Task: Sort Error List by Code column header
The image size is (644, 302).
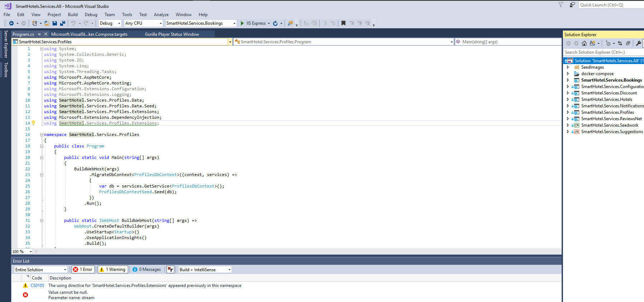Action: 37,278
